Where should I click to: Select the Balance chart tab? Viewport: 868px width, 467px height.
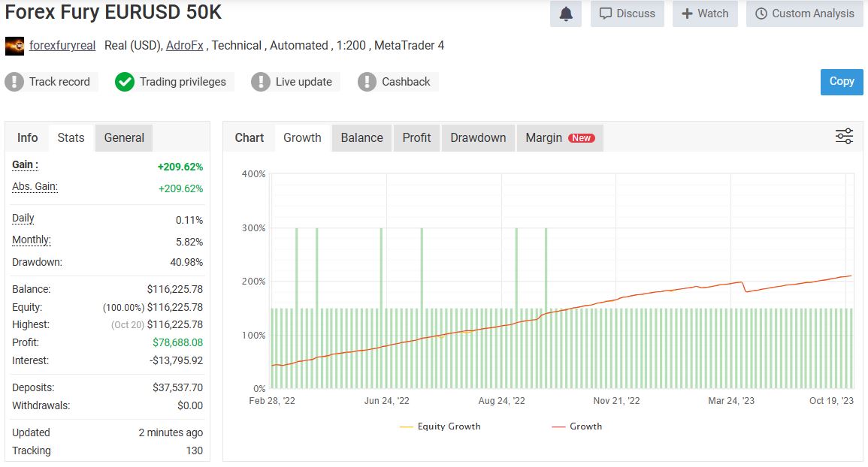click(361, 137)
